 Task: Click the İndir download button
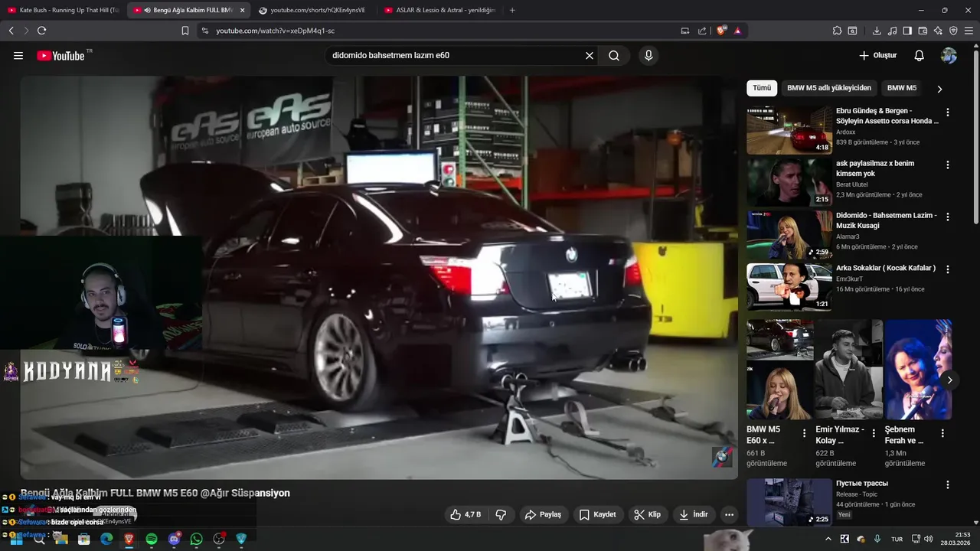coord(694,514)
